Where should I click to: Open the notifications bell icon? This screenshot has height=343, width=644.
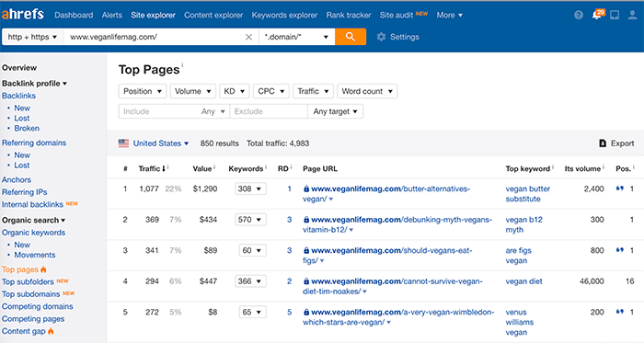(x=597, y=16)
